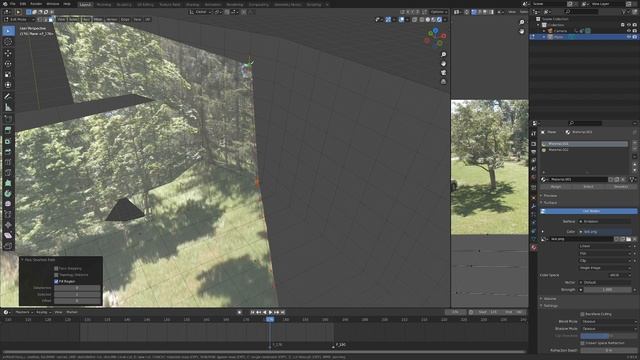
Task: Click the current frame playhead in timeline
Action: pos(270,320)
